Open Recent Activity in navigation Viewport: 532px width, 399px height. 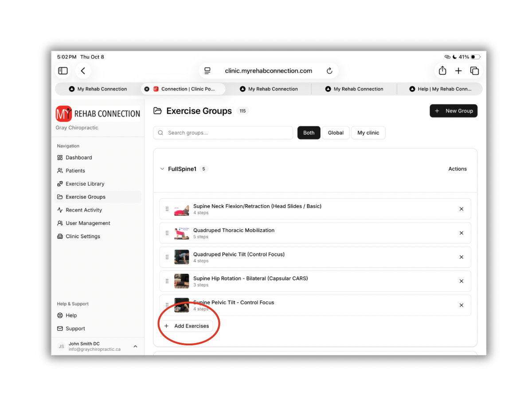pyautogui.click(x=98, y=210)
